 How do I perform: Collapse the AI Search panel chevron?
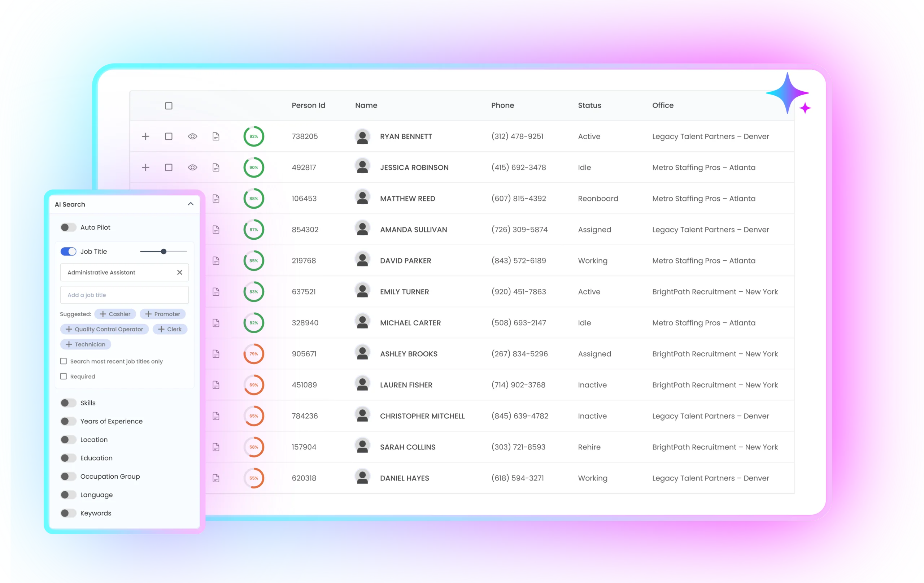click(x=191, y=204)
